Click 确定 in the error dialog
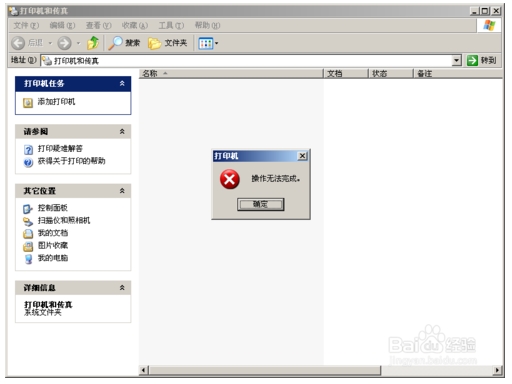The height and width of the screenshot is (384, 512). click(261, 204)
